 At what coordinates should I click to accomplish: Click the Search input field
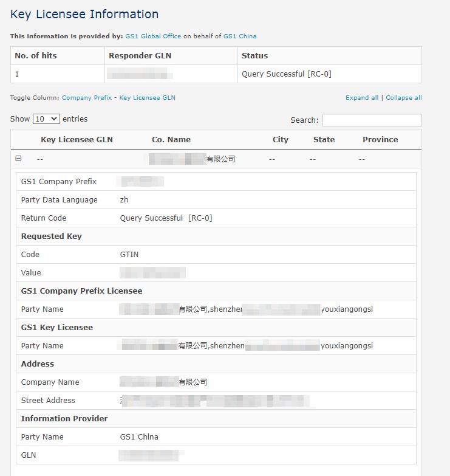tap(372, 120)
